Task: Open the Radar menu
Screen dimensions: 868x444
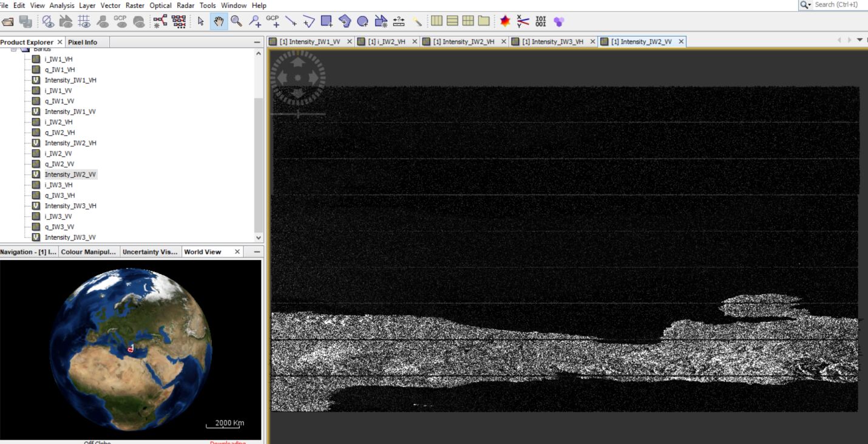Action: [185, 5]
